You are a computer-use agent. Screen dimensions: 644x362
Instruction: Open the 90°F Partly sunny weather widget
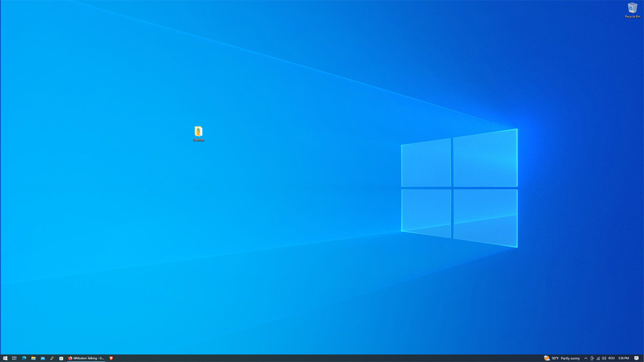pos(562,358)
